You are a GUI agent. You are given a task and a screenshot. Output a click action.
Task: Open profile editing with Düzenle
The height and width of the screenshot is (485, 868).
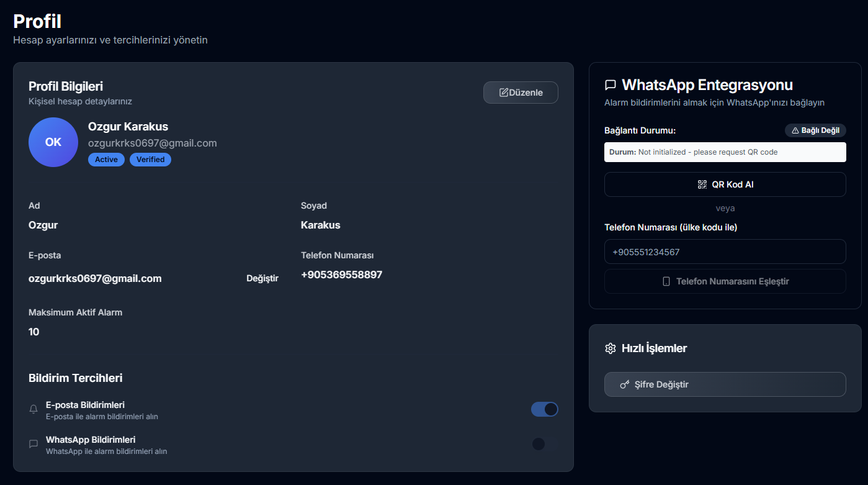[x=521, y=92]
